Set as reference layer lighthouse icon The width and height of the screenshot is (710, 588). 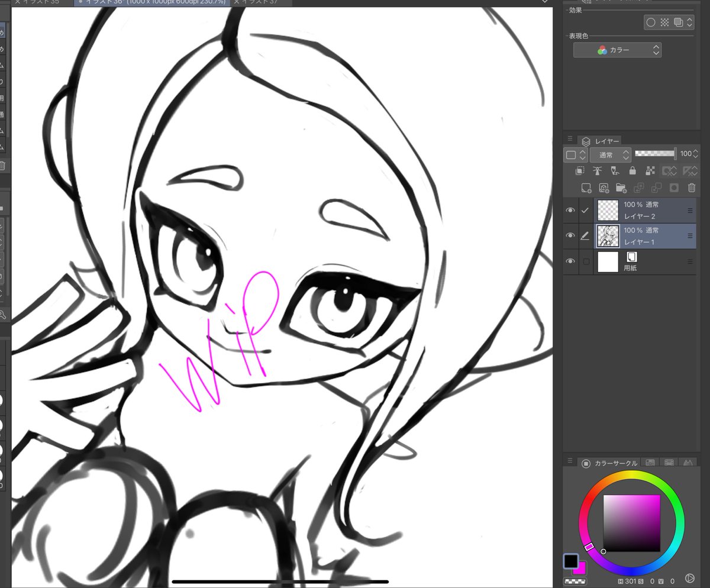598,171
